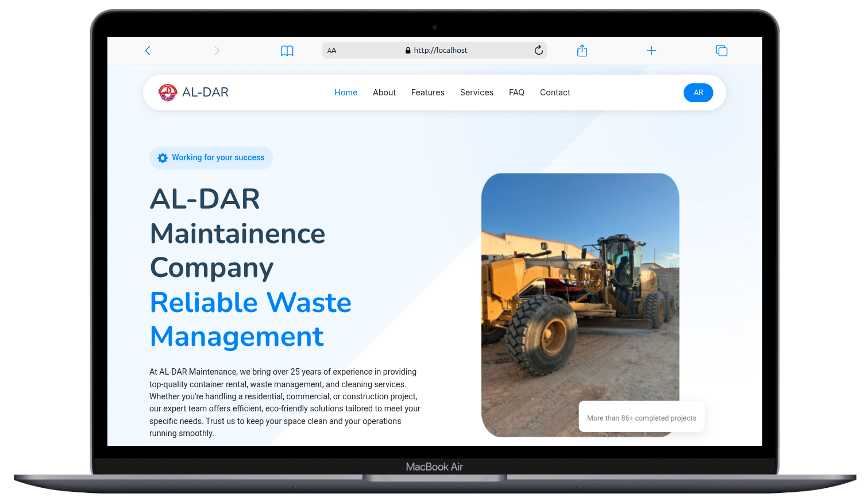The image size is (868, 501).
Task: Jump to the FAQ nav item
Action: [x=516, y=93]
